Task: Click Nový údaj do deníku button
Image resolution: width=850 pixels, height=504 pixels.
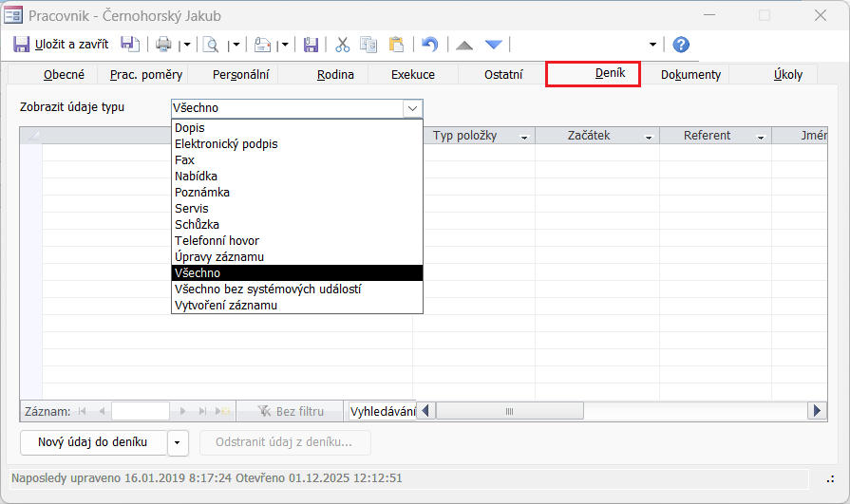Action: click(x=92, y=442)
